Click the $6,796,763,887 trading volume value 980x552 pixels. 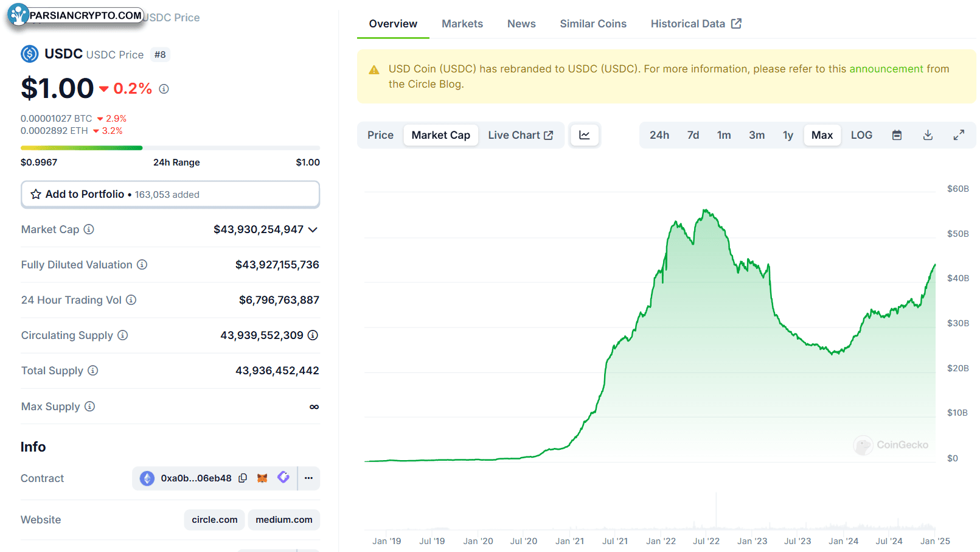(279, 300)
